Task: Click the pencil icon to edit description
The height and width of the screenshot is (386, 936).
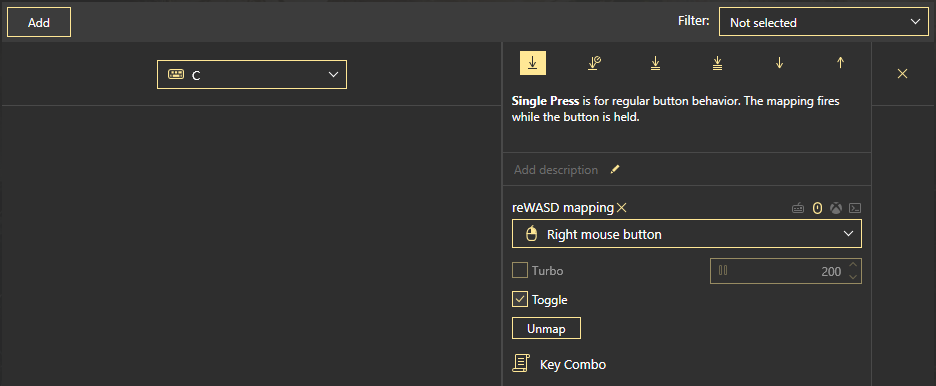Action: pyautogui.click(x=615, y=170)
